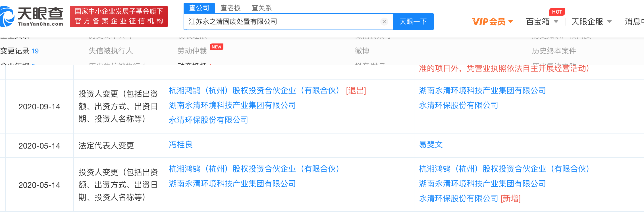Viewport: 644px width, 221px height.
Task: Open 杭湘鸿鹄 in 2020-05-14 after-change column
Action: click(x=504, y=169)
